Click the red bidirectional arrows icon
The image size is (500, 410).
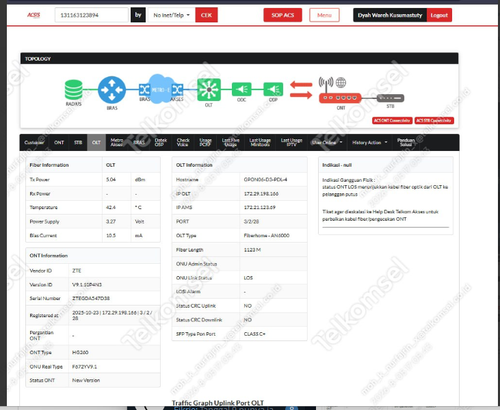coord(301,90)
